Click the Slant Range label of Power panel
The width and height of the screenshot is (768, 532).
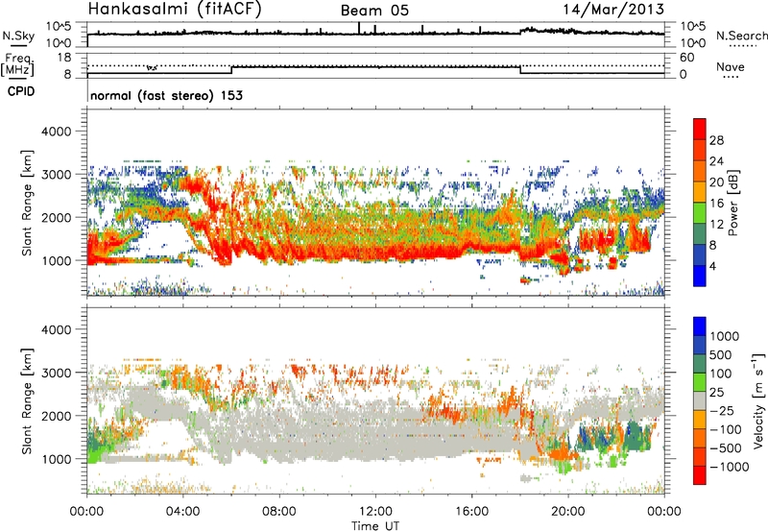click(28, 203)
